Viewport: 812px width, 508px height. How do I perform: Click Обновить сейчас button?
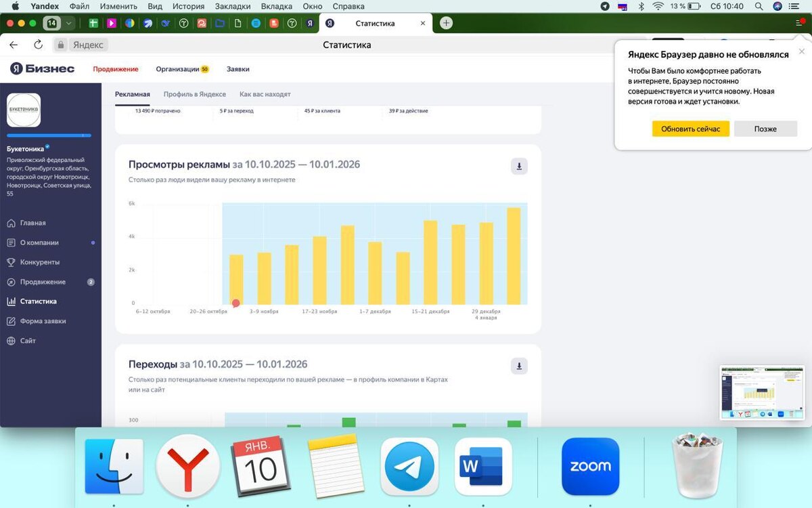(x=691, y=129)
